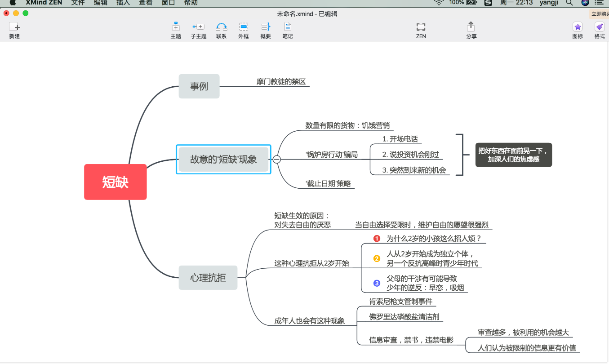
Task: Open Notification Center list icon
Action: tap(599, 2)
